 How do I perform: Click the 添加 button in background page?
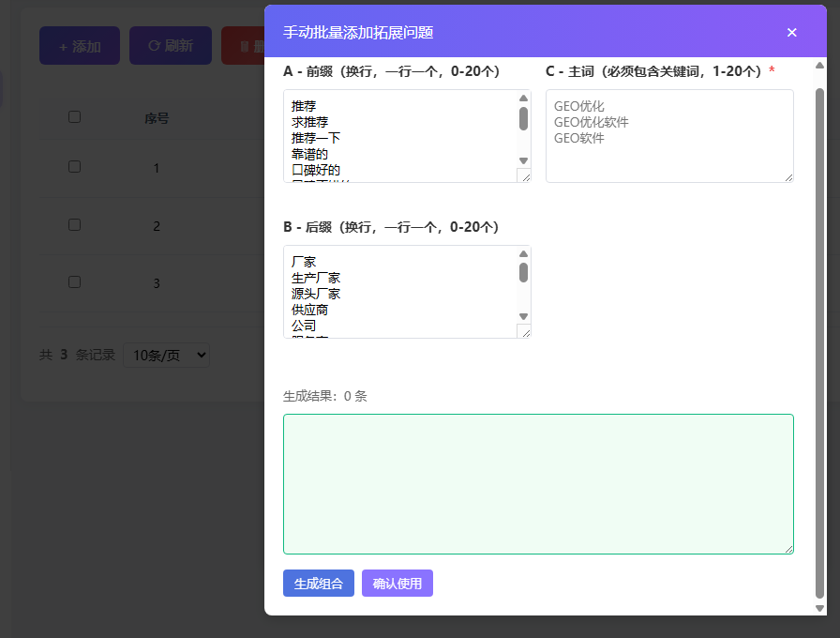coord(80,46)
